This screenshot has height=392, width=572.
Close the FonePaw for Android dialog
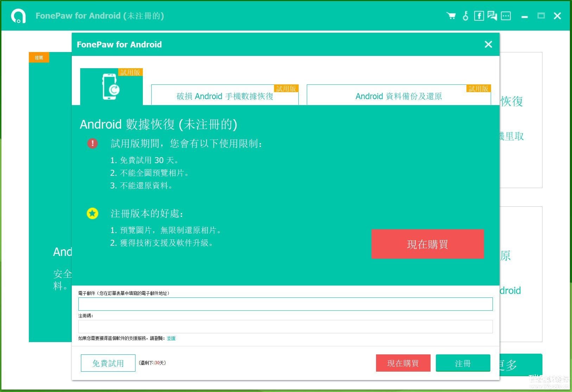[488, 44]
